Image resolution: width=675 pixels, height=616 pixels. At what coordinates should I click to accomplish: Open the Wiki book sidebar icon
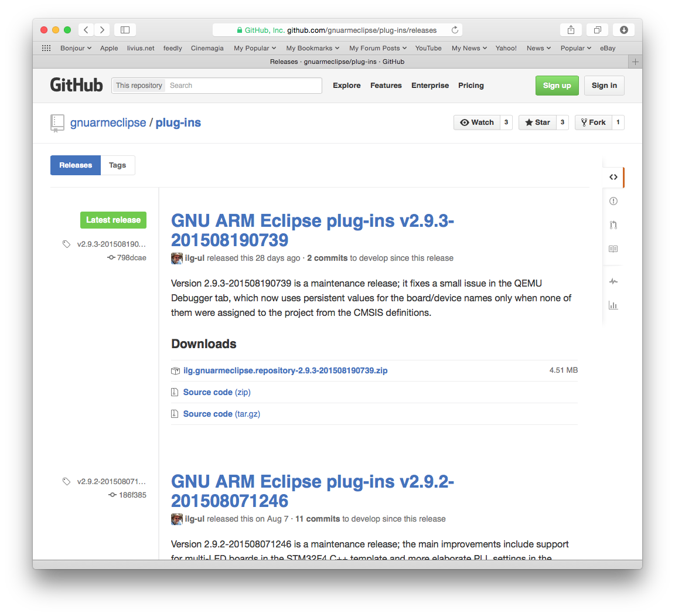point(613,249)
